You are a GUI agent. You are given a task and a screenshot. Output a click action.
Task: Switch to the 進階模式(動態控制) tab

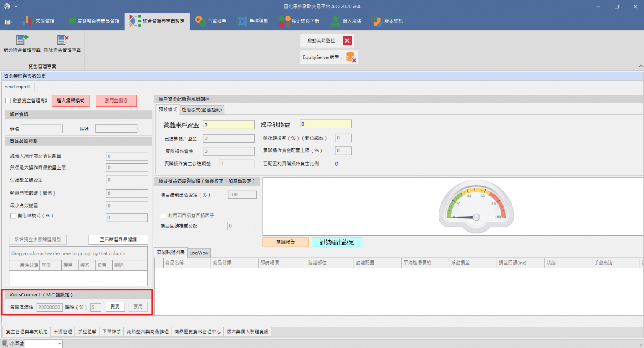pos(202,110)
